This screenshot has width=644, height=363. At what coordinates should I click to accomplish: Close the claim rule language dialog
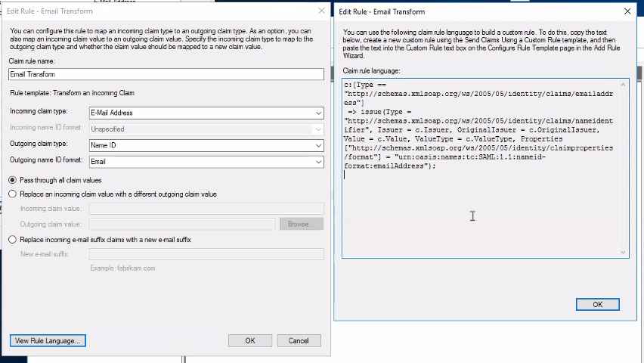coord(627,11)
